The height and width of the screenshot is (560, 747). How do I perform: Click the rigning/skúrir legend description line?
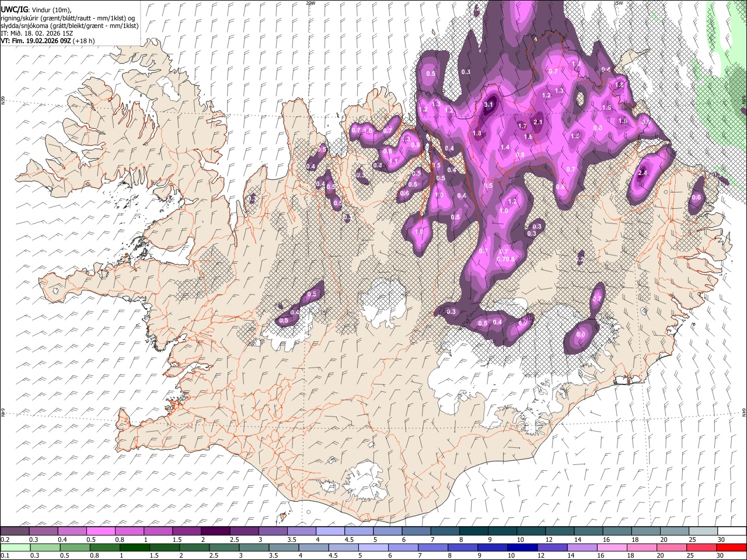[68, 18]
